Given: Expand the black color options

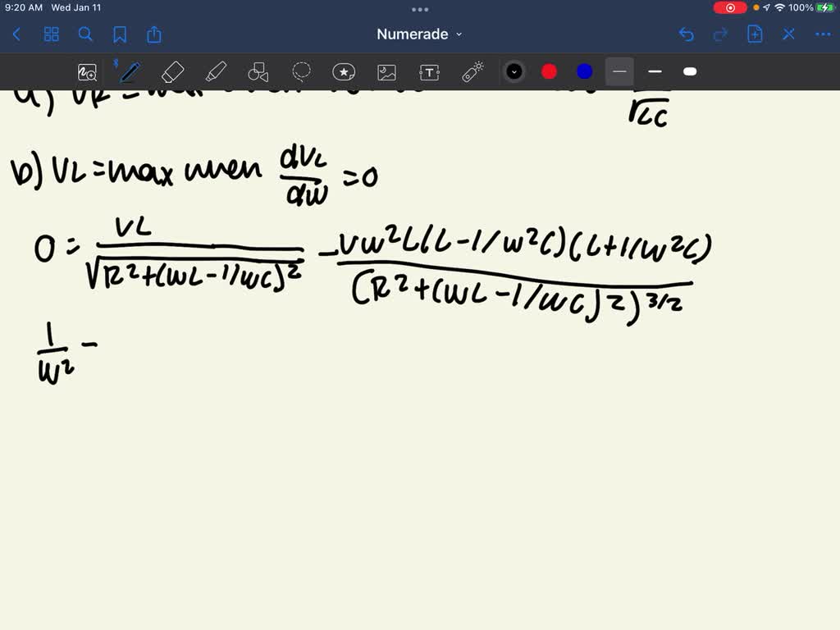Looking at the screenshot, I should (514, 71).
